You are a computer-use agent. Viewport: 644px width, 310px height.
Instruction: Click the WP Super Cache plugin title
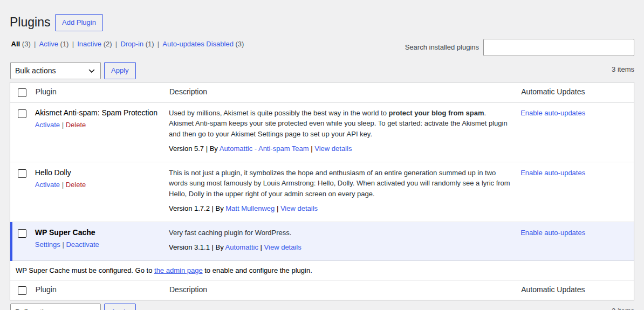tap(65, 232)
